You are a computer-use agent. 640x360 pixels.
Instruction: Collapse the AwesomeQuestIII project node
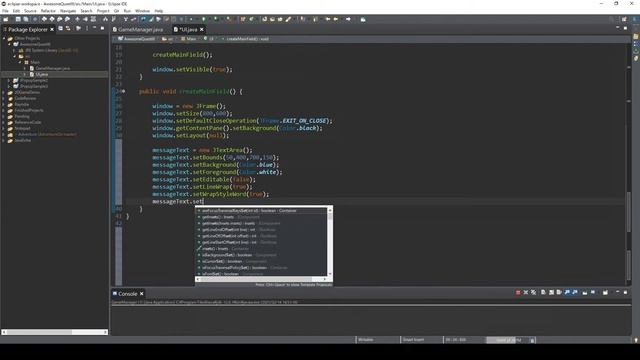point(9,44)
